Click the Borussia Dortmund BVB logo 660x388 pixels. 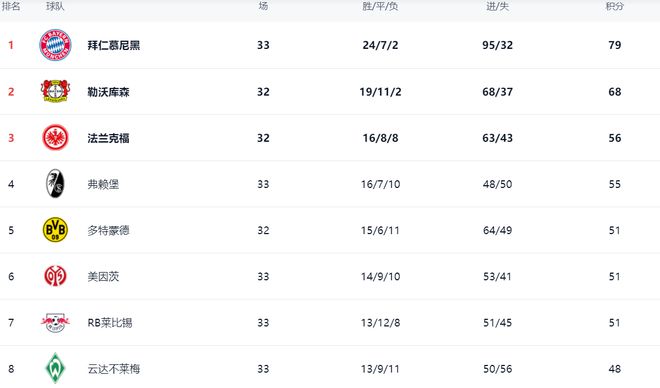tap(55, 230)
